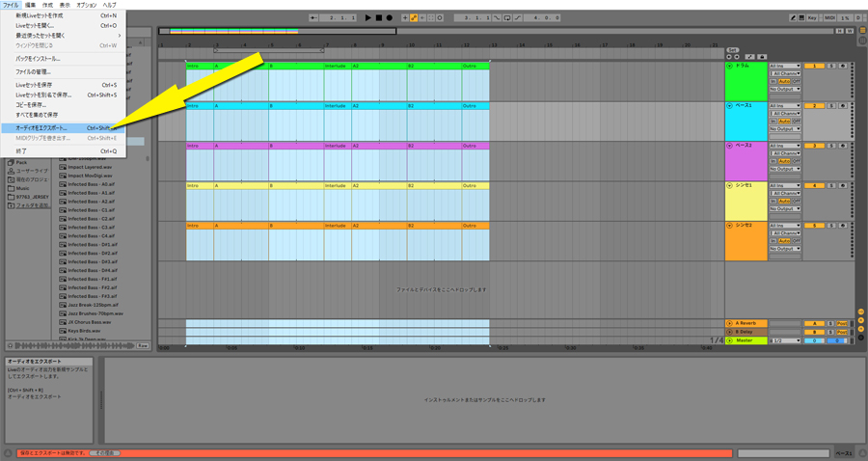Click the Intro clip on ドラム track

[x=200, y=66]
